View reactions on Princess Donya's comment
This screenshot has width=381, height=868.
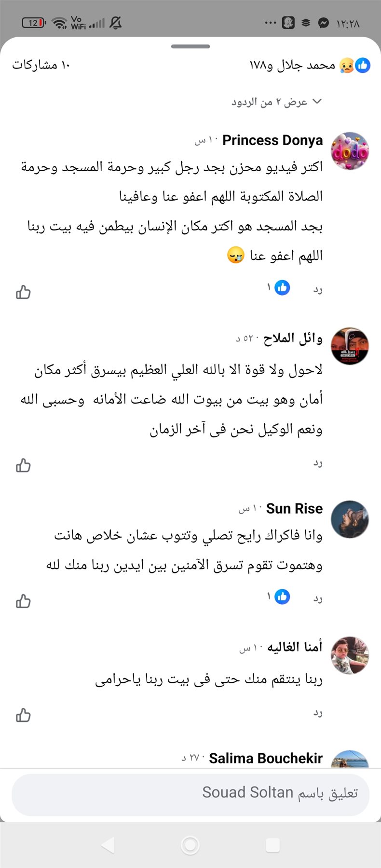[279, 288]
